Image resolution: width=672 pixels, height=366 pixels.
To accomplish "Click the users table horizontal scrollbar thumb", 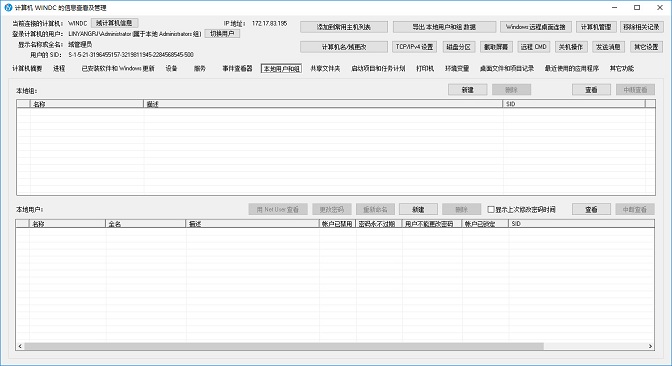I will click(284, 346).
